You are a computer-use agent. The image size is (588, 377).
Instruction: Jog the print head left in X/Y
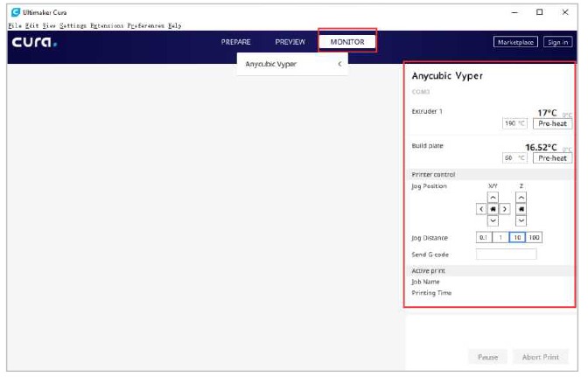tap(481, 209)
